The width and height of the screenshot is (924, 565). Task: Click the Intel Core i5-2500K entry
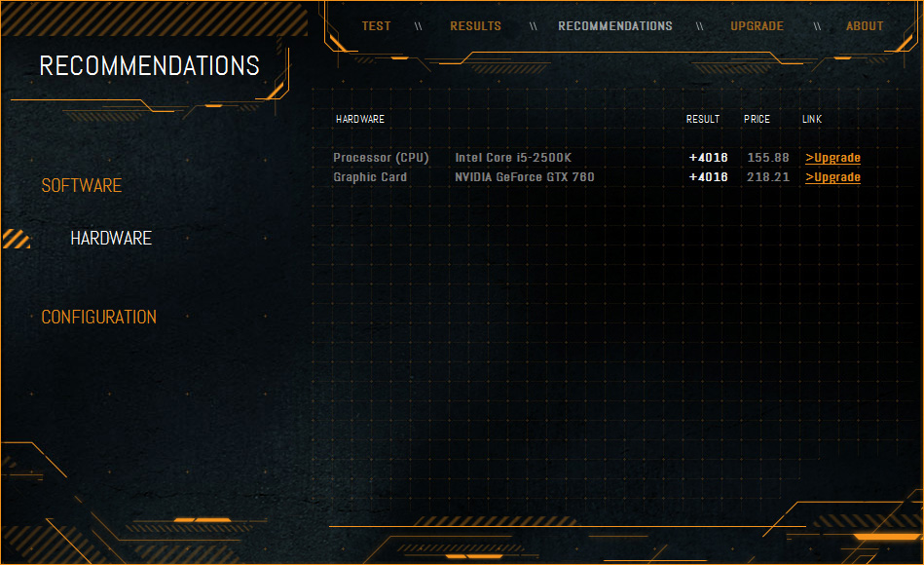[513, 158]
